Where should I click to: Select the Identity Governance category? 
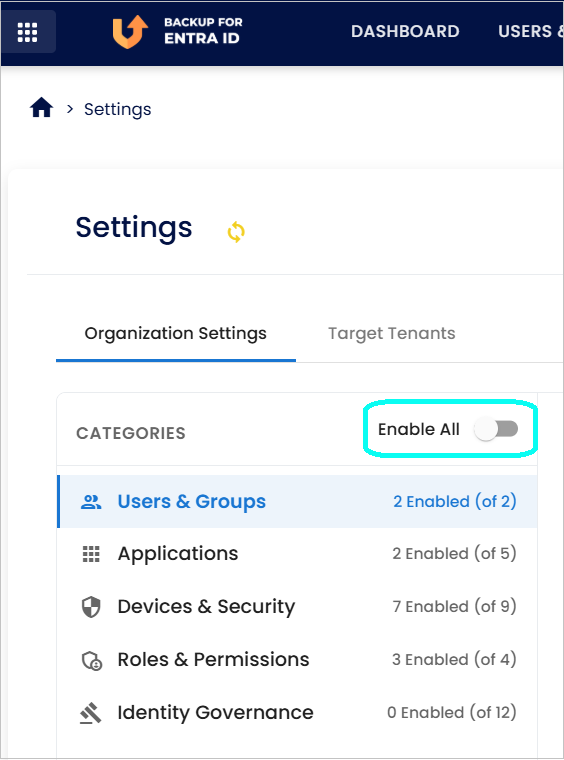(297, 712)
